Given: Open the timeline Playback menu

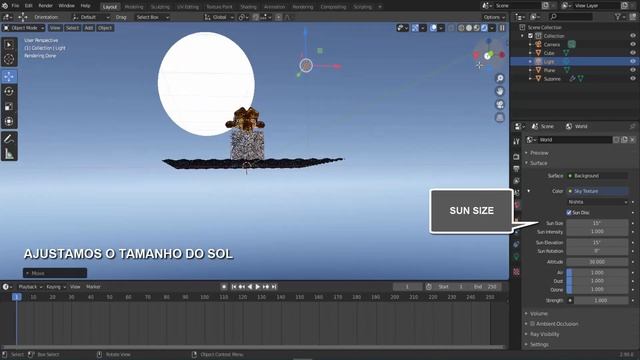Looking at the screenshot, I should (x=29, y=287).
